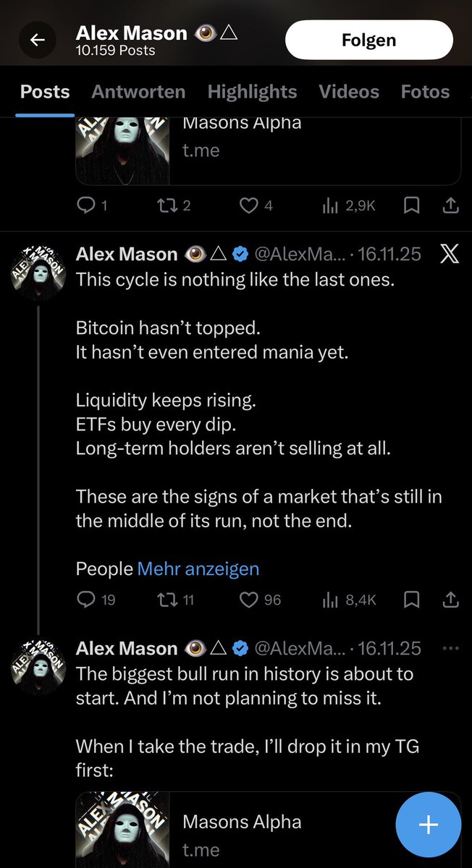
Task: Open the Videos tab
Action: tap(349, 92)
